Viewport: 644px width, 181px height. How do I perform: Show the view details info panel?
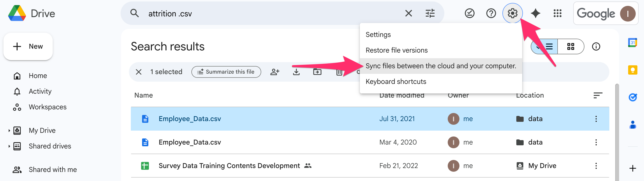click(596, 46)
